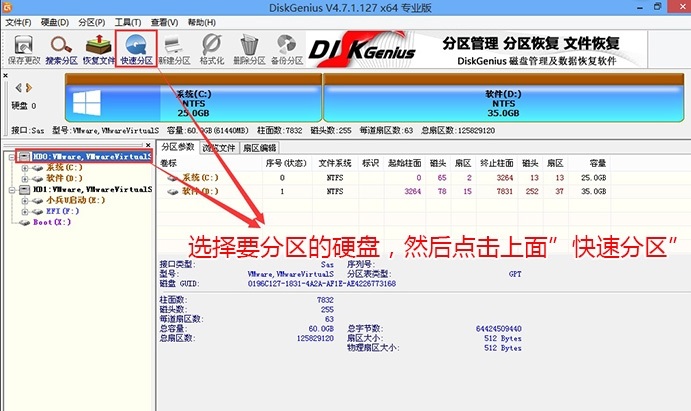
Task: Click the 起始柱面 column header
Action: [x=404, y=163]
